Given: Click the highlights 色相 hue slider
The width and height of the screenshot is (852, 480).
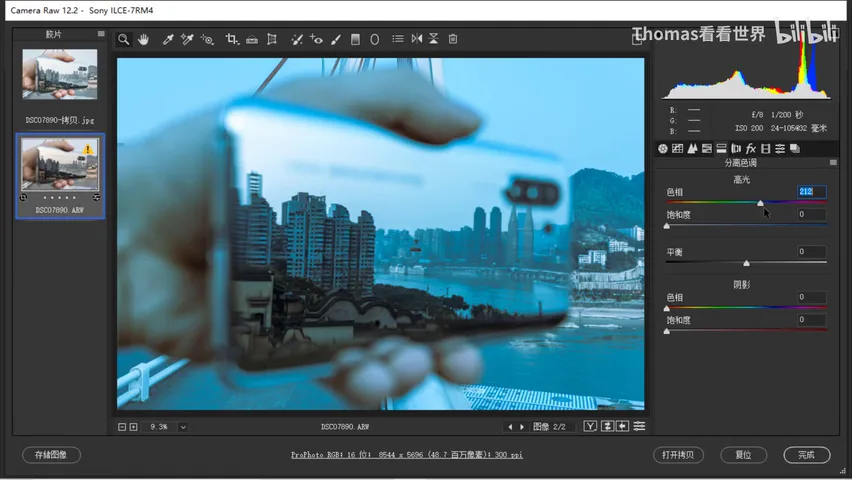Looking at the screenshot, I should 746,203.
